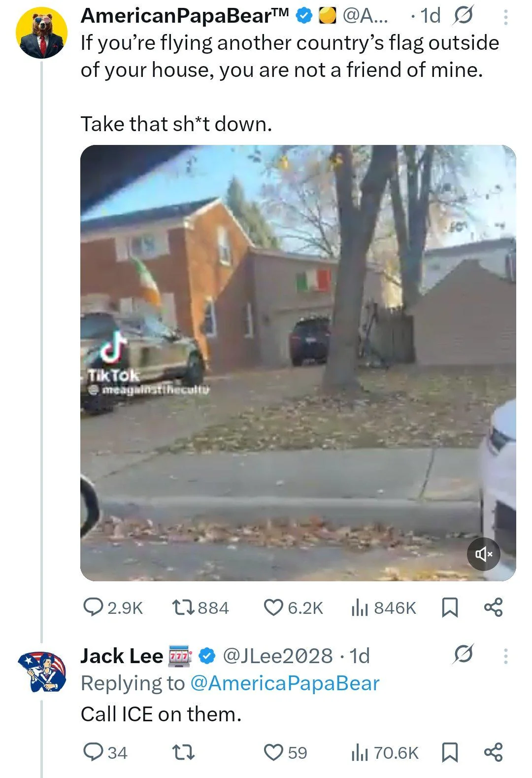Open Jack Lee's profile avatar
Screen dimensions: 532x778
click(x=41, y=671)
